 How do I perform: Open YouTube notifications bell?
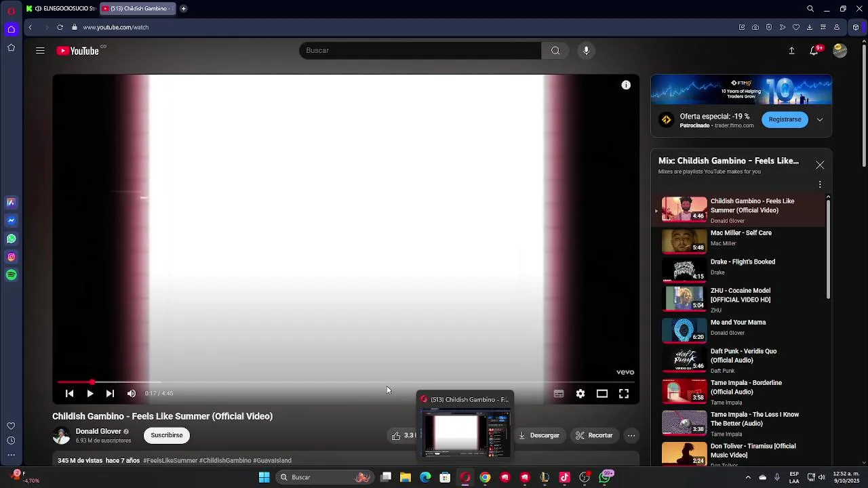[x=814, y=51]
